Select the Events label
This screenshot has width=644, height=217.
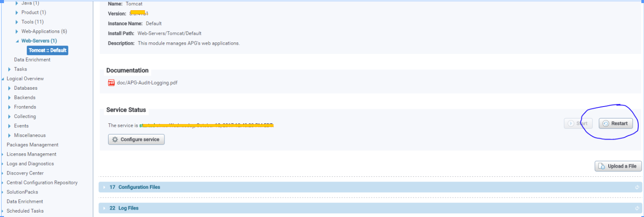click(x=21, y=126)
